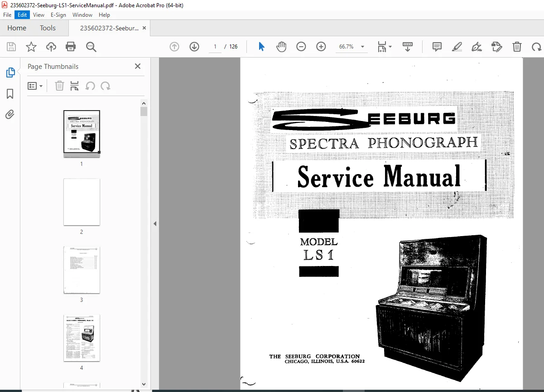Click the edit PDF stamp icon
The width and height of the screenshot is (544, 392).
point(497,47)
